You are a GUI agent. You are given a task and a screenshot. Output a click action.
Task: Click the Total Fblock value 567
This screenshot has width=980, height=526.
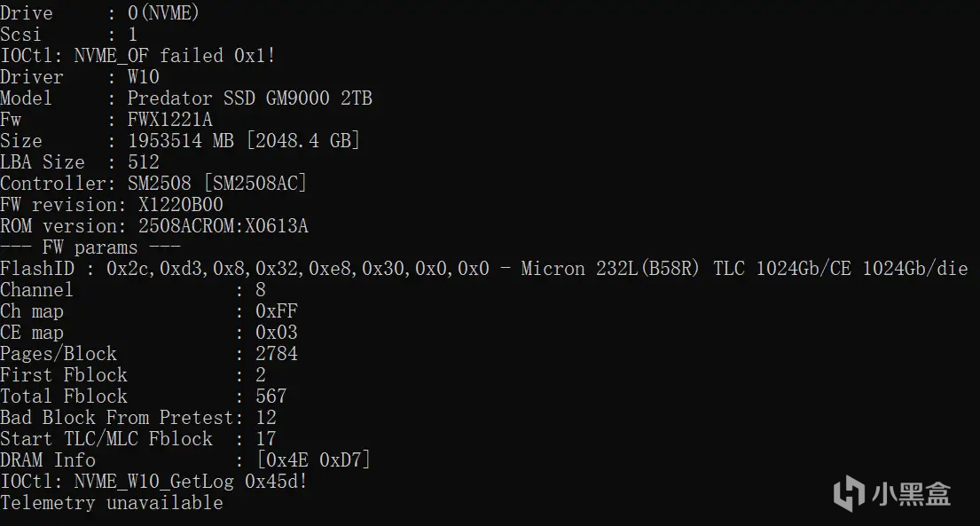tap(270, 396)
